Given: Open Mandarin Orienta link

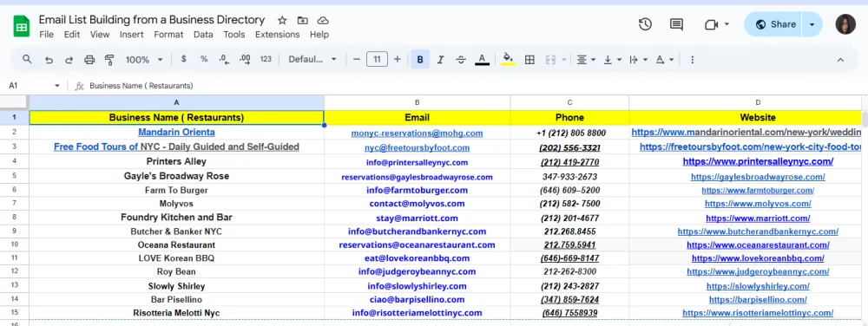Looking at the screenshot, I should [x=176, y=132].
